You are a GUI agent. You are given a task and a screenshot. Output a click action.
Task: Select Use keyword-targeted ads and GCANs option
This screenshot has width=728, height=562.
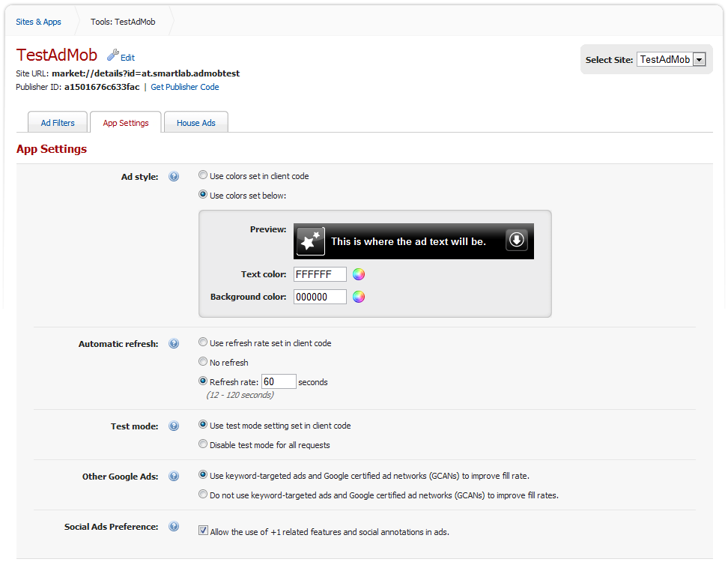click(203, 474)
